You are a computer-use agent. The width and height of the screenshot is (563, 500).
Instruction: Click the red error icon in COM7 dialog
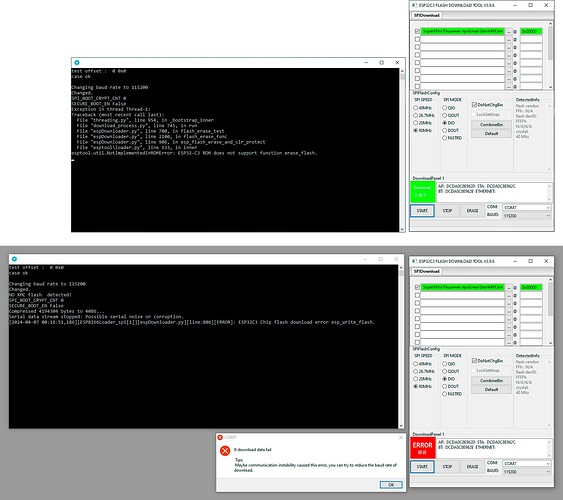pos(225,450)
